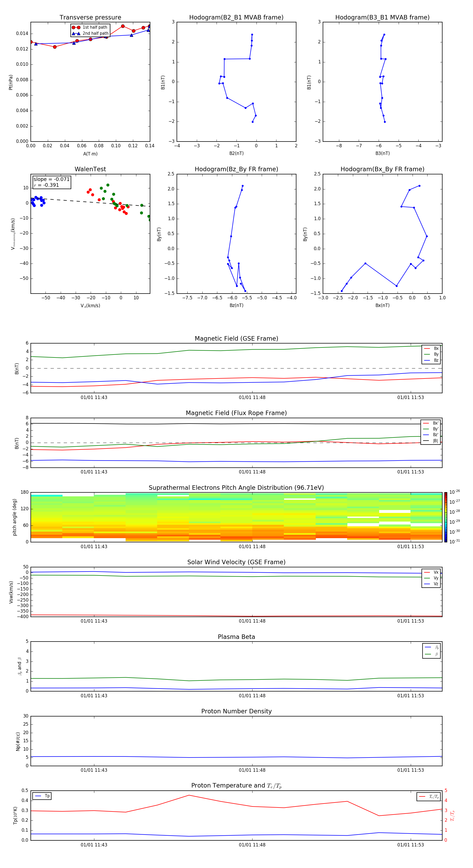The height and width of the screenshot is (868, 473).
Task: Select the "2nd half path" legend entry
Action: [90, 33]
